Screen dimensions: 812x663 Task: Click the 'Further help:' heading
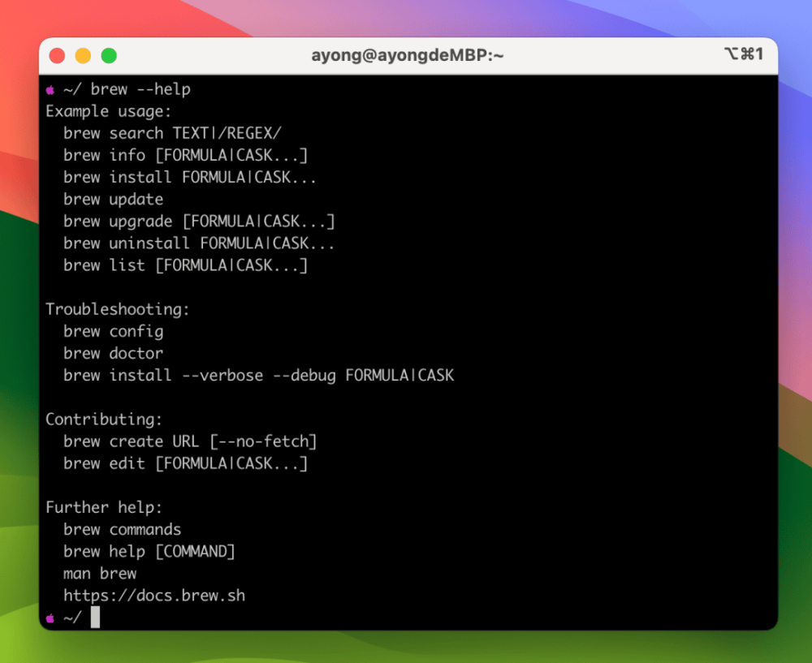click(104, 507)
